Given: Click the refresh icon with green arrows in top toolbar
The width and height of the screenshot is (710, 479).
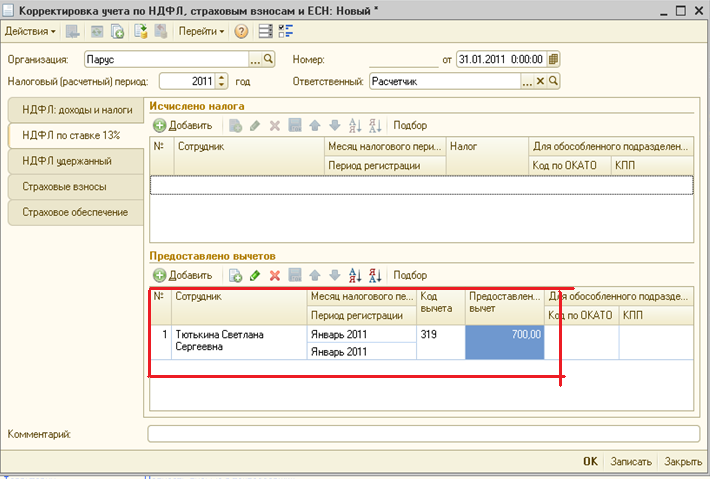Looking at the screenshot, I should pos(97,31).
